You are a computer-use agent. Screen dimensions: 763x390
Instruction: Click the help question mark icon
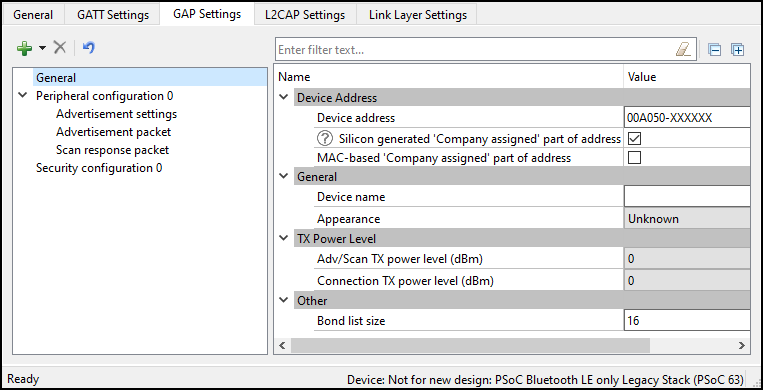click(x=324, y=139)
